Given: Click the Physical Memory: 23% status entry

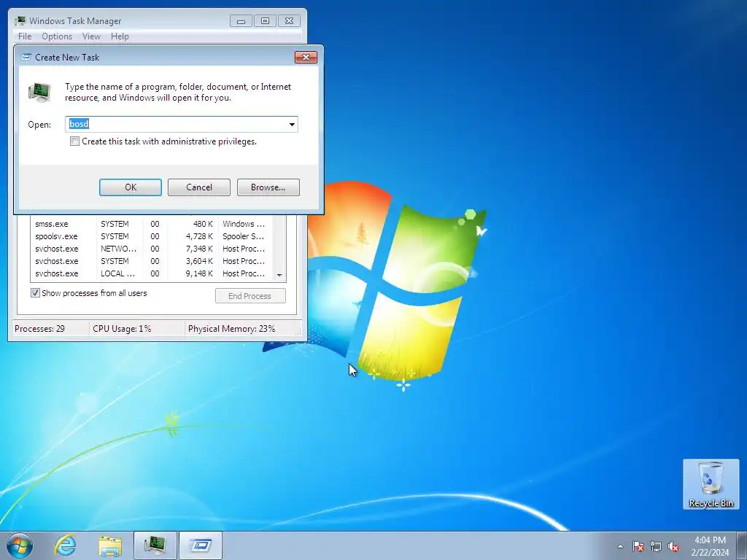Looking at the screenshot, I should click(231, 329).
